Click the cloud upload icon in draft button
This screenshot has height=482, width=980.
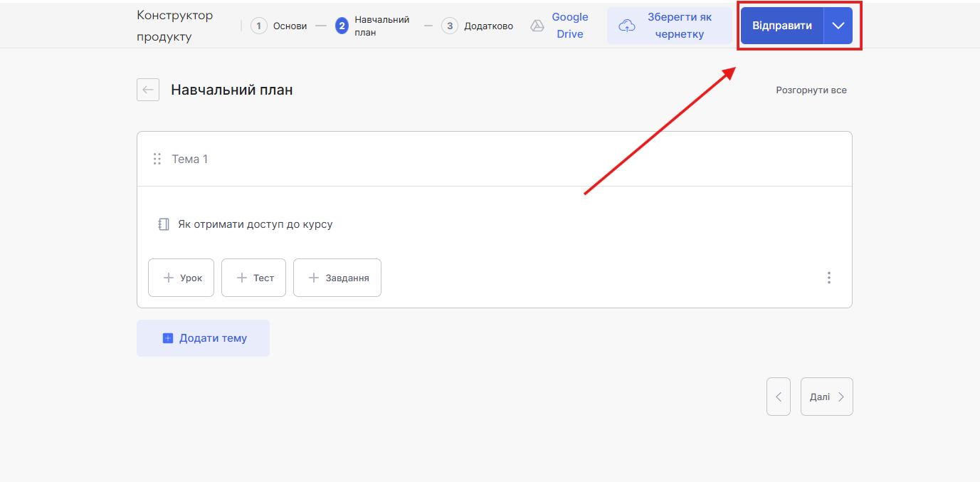[x=627, y=26]
